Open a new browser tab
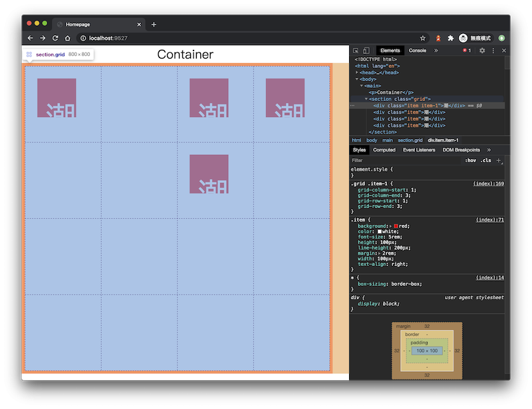This screenshot has height=409, width=532. [154, 25]
